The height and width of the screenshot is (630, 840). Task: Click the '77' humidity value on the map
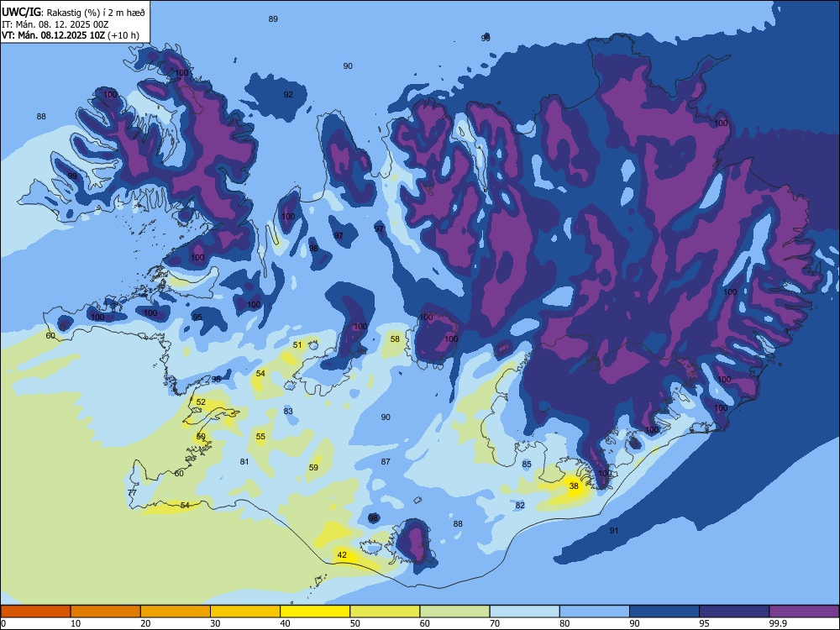coord(133,492)
